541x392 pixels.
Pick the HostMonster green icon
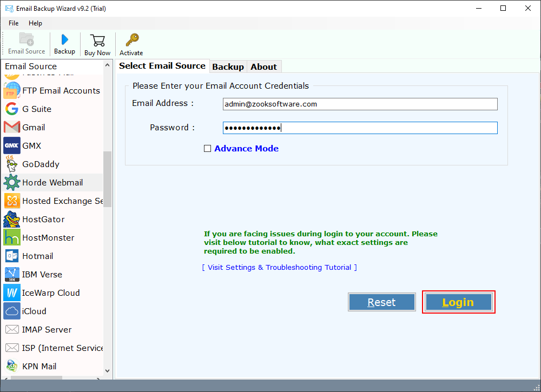[12, 237]
